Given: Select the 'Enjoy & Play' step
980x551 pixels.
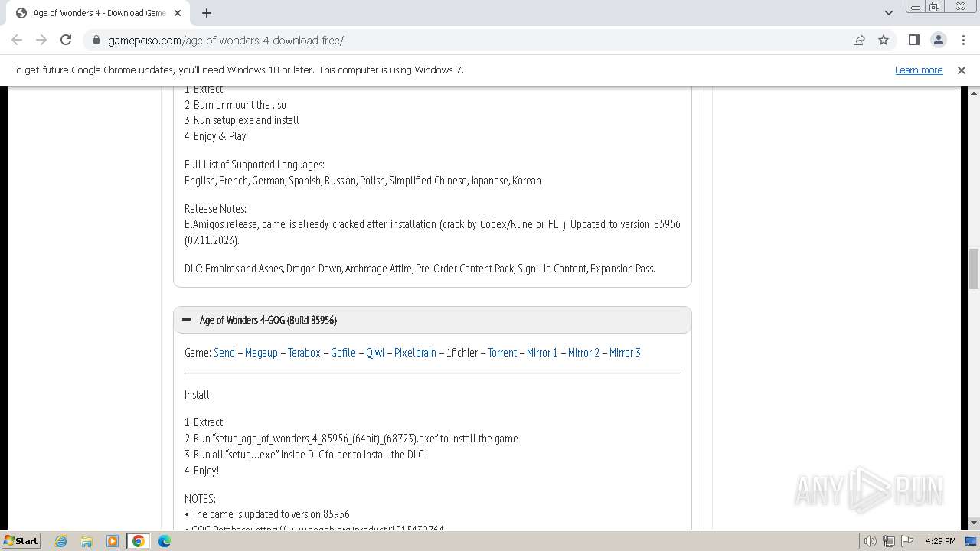Looking at the screenshot, I should click(x=215, y=136).
